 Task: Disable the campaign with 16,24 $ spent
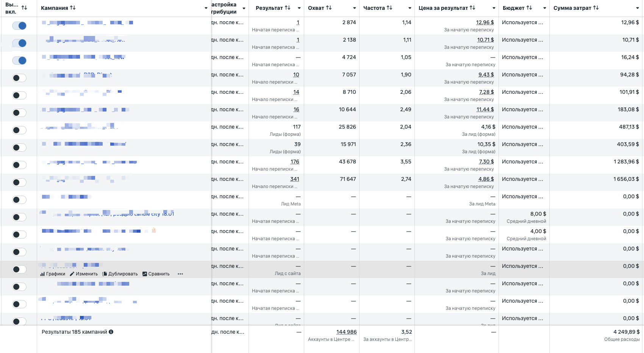coord(19,61)
